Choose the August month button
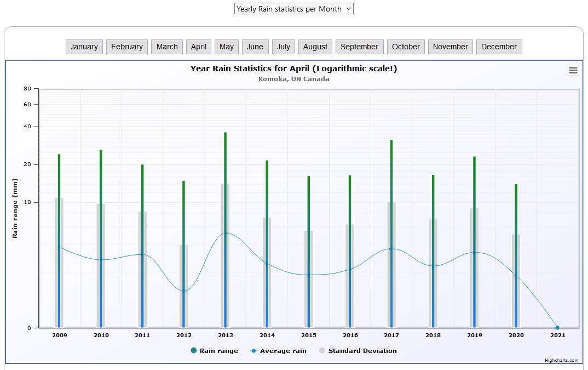Image resolution: width=588 pixels, height=370 pixels. 315,47
